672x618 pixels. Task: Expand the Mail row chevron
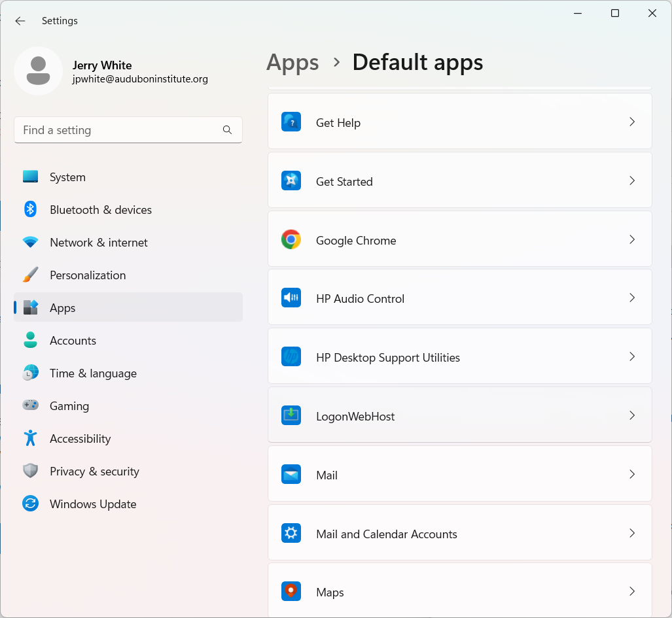tap(632, 474)
